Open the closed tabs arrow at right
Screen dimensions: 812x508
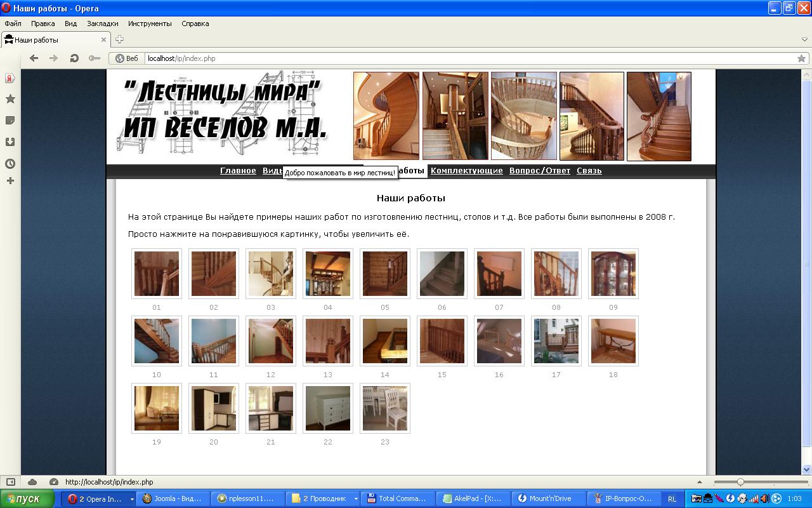(x=804, y=39)
